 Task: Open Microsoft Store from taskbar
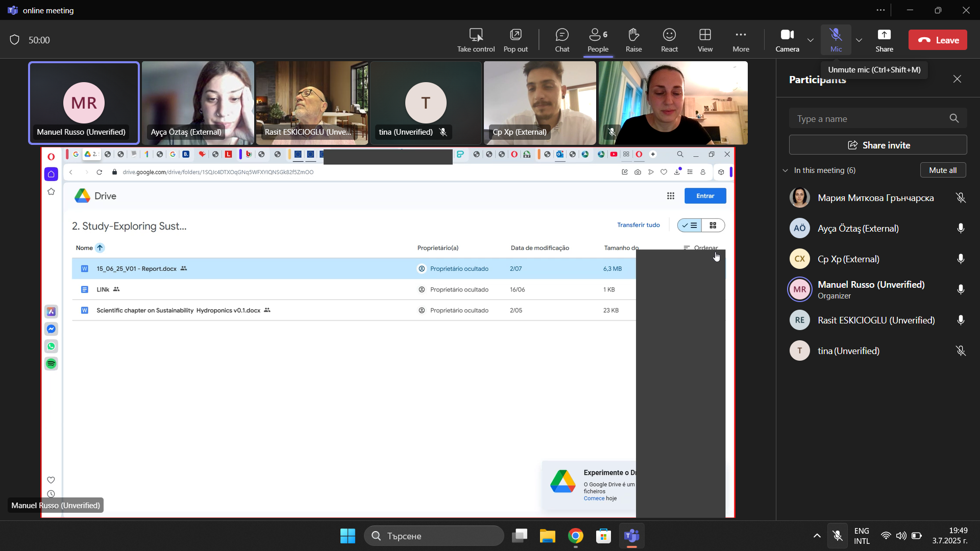(x=603, y=536)
